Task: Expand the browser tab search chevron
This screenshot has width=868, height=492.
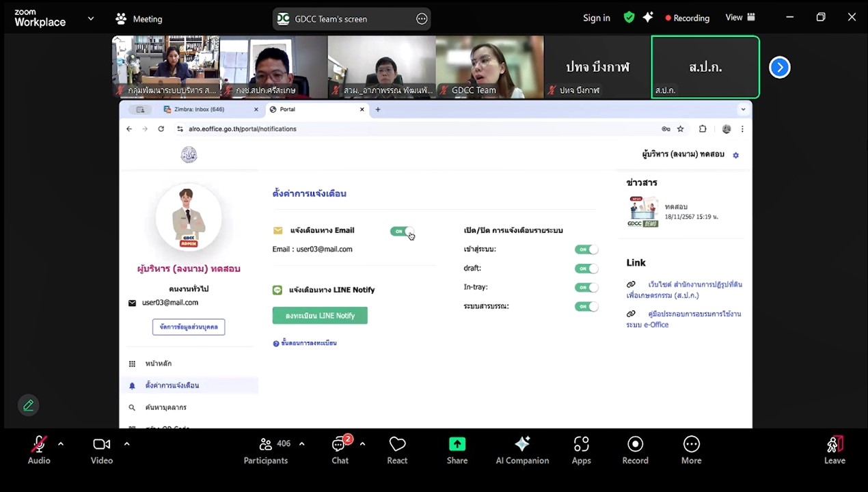Action: point(743,109)
